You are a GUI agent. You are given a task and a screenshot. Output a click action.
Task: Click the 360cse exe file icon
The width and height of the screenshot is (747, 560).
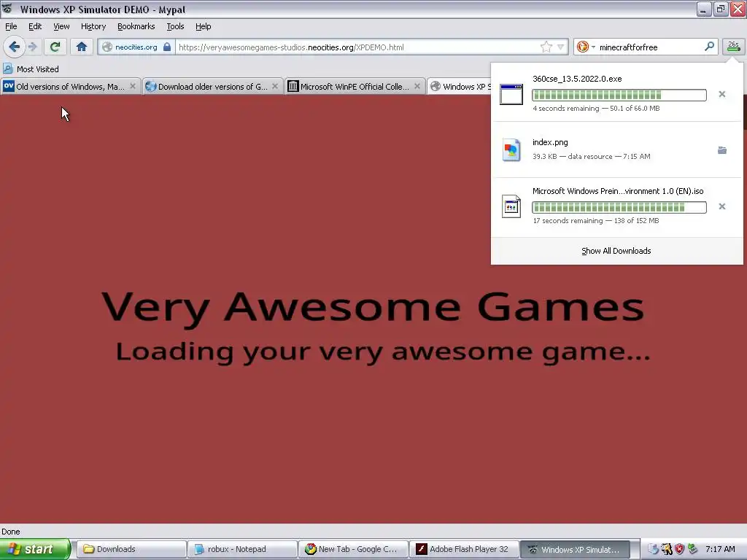(511, 94)
